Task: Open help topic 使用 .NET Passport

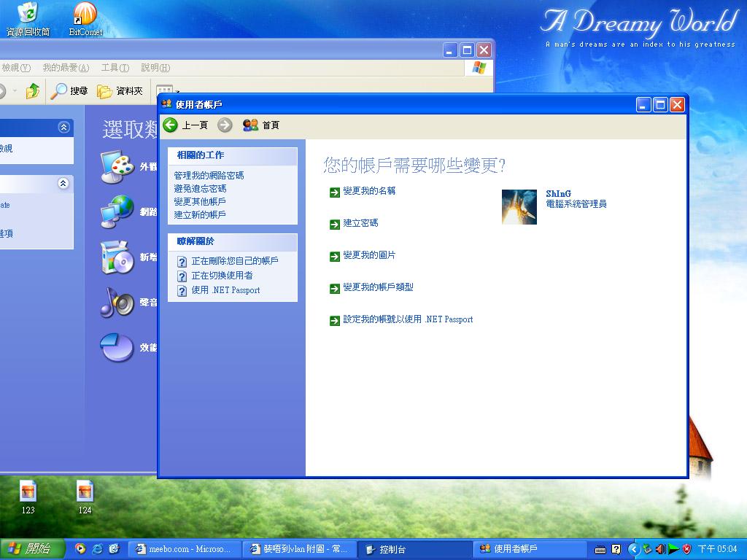Action: (x=226, y=290)
